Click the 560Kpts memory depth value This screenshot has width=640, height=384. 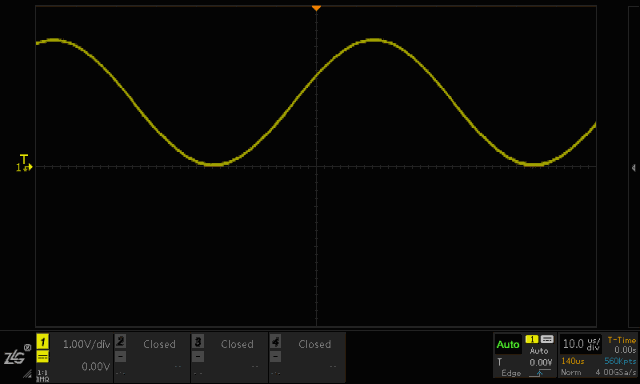coord(620,361)
